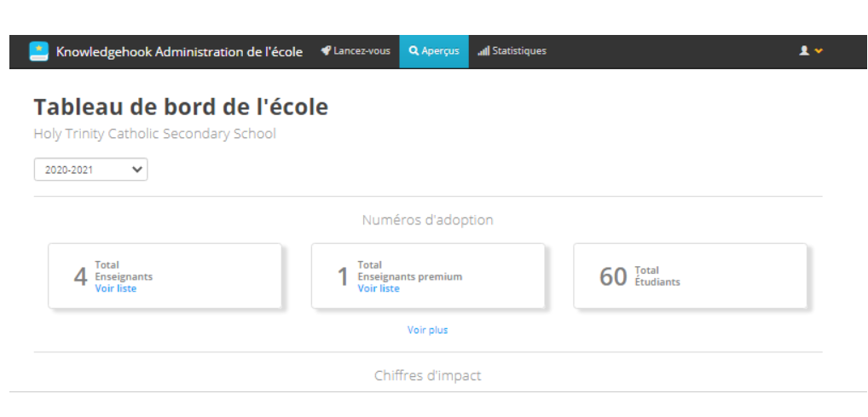This screenshot has width=868, height=417.
Task: Switch to the Statistiques menu item
Action: [512, 51]
